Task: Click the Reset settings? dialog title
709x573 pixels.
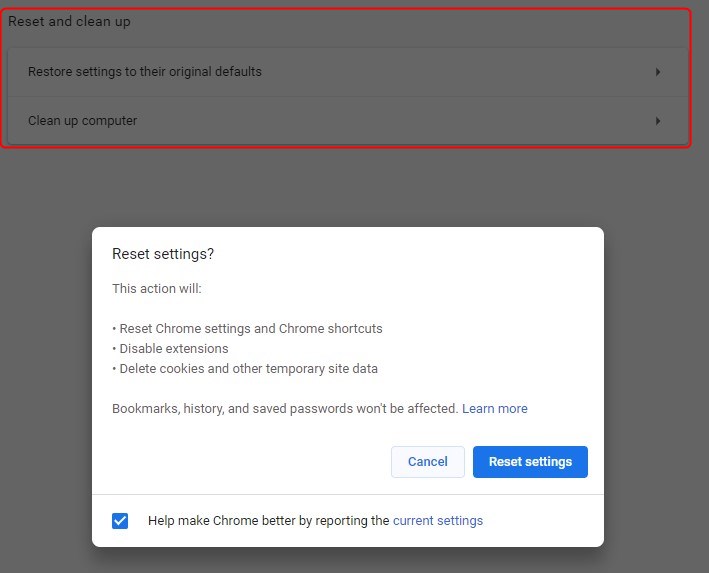Action: point(163,254)
